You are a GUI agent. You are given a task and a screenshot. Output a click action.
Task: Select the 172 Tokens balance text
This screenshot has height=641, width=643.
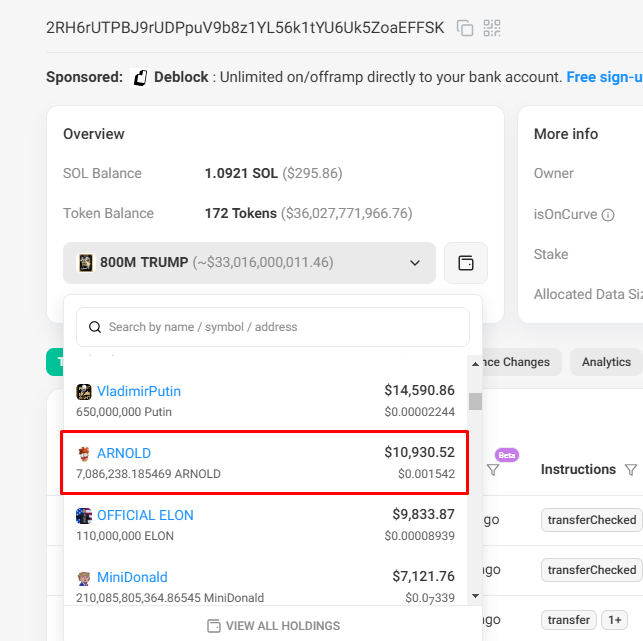click(241, 213)
